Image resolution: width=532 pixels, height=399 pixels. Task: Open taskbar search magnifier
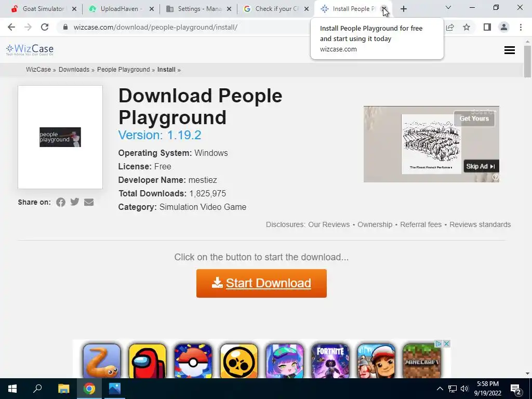click(x=37, y=389)
